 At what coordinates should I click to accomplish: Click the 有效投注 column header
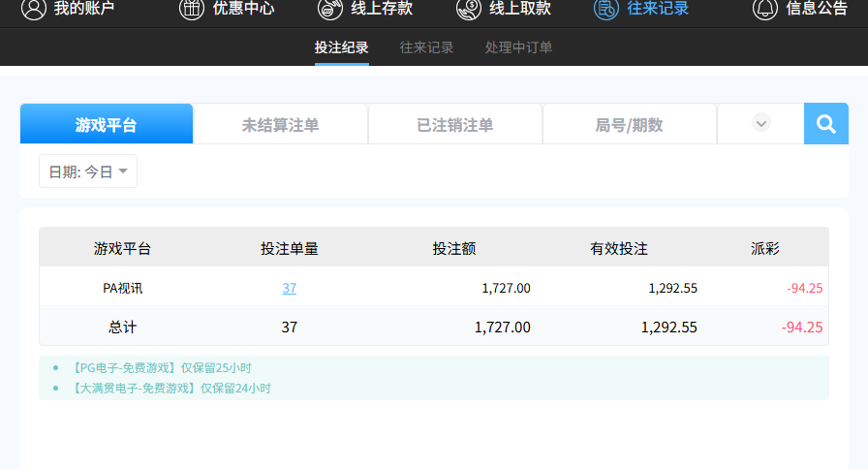coord(619,248)
